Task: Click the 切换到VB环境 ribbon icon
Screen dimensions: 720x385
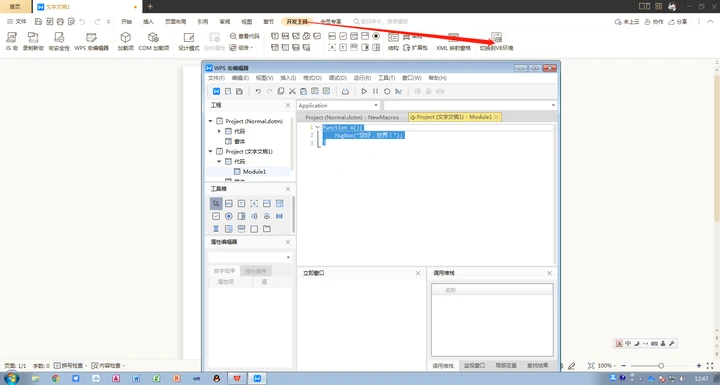Action: [x=496, y=37]
